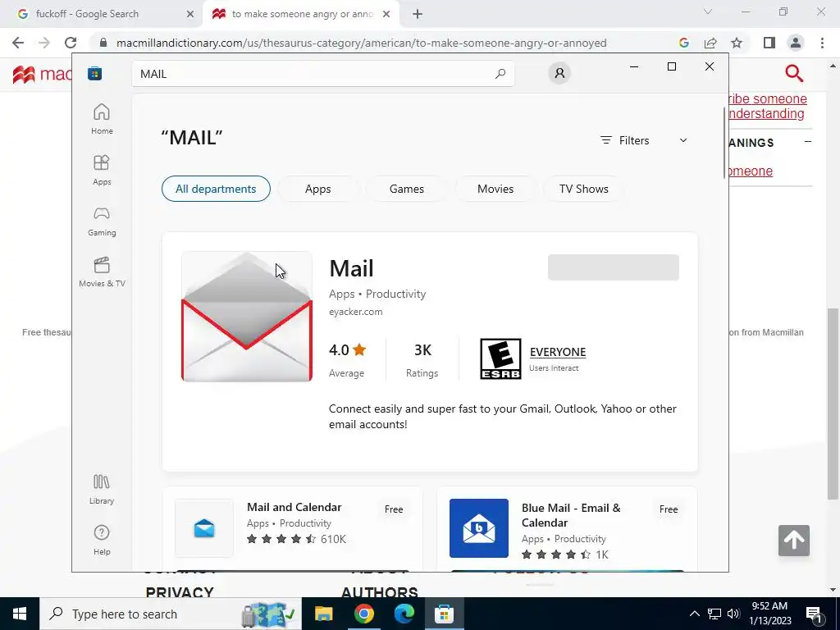This screenshot has height=630, width=840.
Task: Click the loading install button placeholder
Action: tap(614, 267)
